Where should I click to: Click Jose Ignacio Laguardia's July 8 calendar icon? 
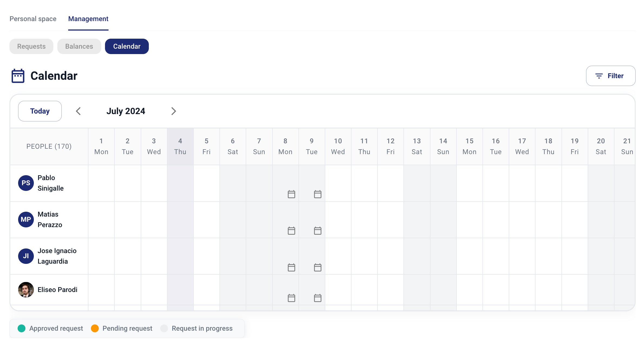point(291,267)
